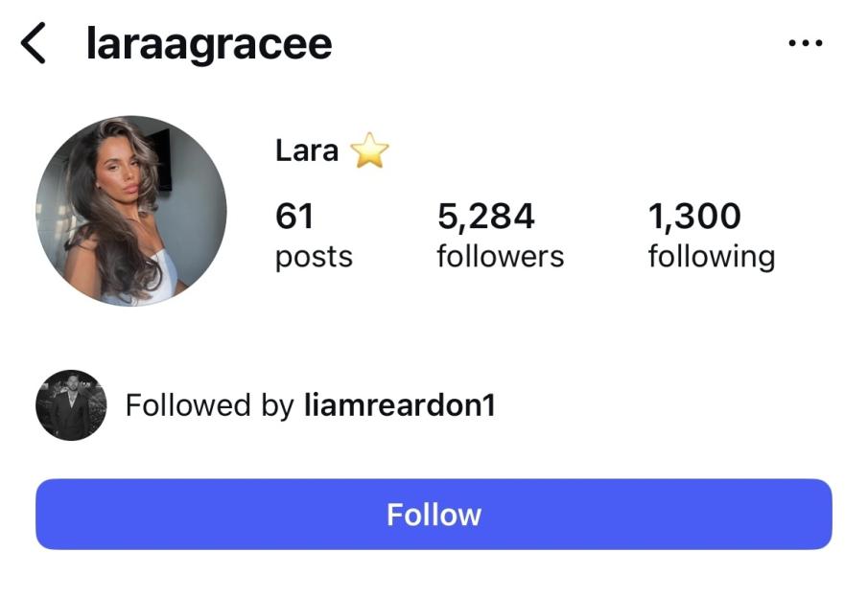This screenshot has height=598, width=868.
Task: Click the white Follow text label
Action: 434,515
